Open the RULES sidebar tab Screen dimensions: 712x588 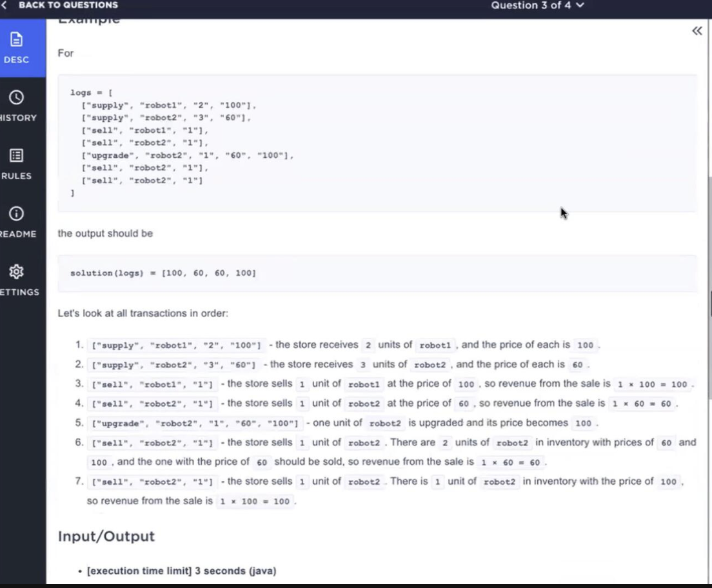point(16,164)
